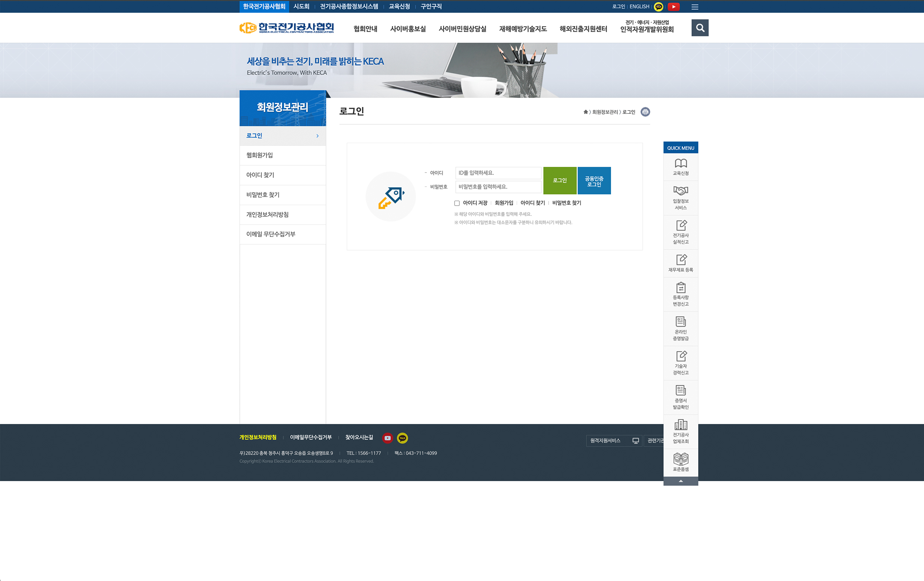Screen dimensions: 924x581
Task: Switch to 교육신청 top tab
Action: [x=399, y=7]
